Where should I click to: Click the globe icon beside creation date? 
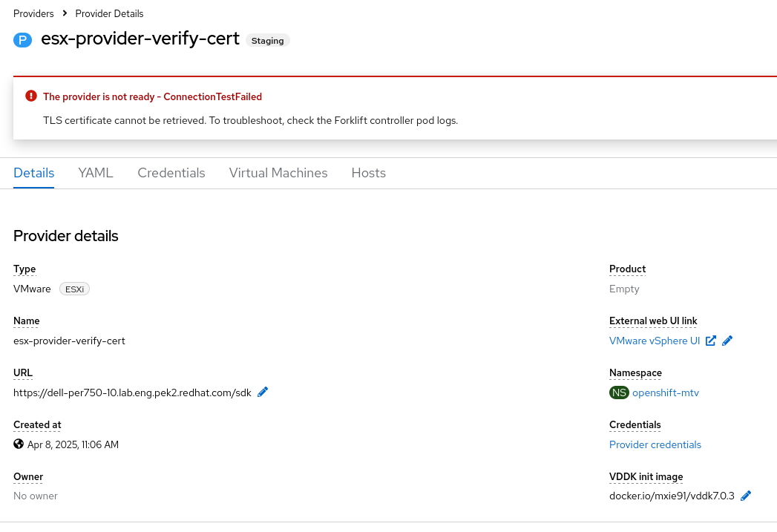pos(19,444)
